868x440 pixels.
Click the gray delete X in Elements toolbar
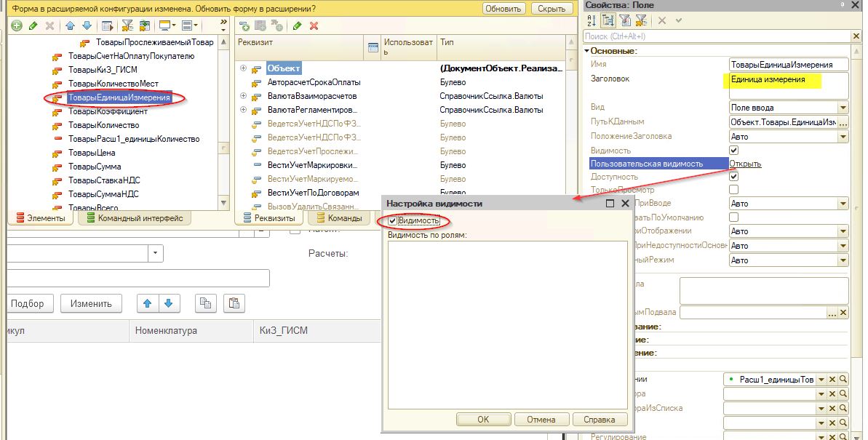pos(49,26)
